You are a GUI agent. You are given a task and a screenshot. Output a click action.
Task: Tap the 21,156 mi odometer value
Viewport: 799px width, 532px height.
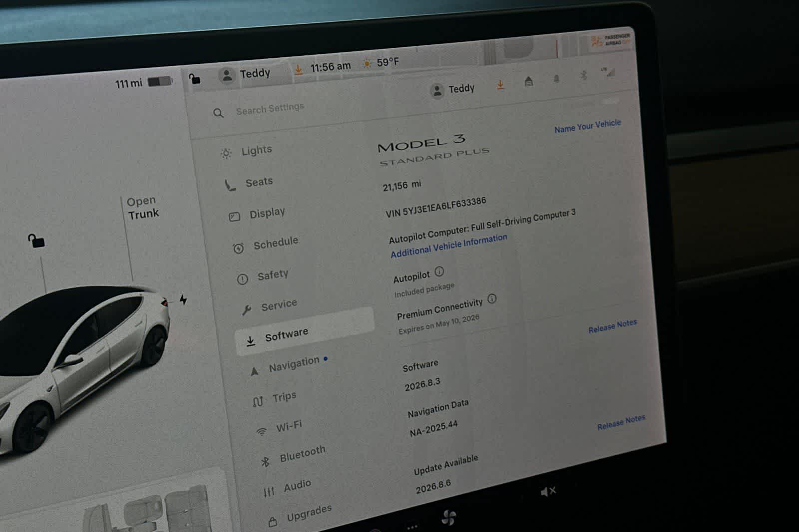click(x=401, y=186)
